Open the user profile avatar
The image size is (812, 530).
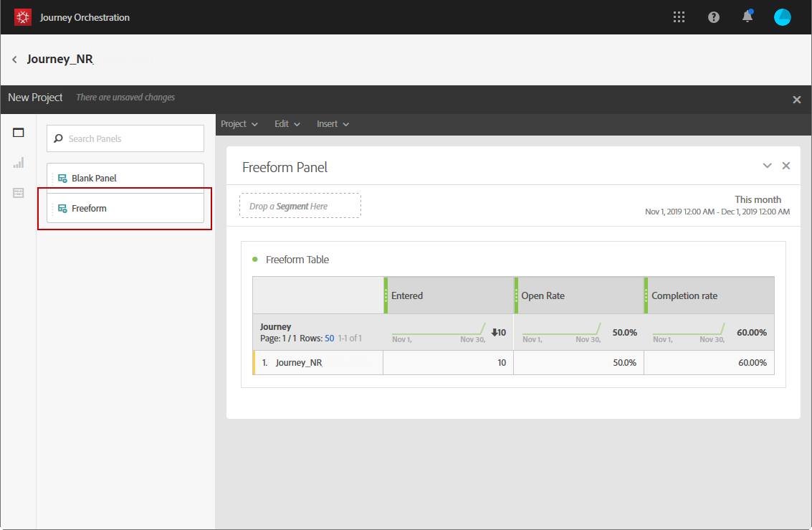[x=782, y=17]
